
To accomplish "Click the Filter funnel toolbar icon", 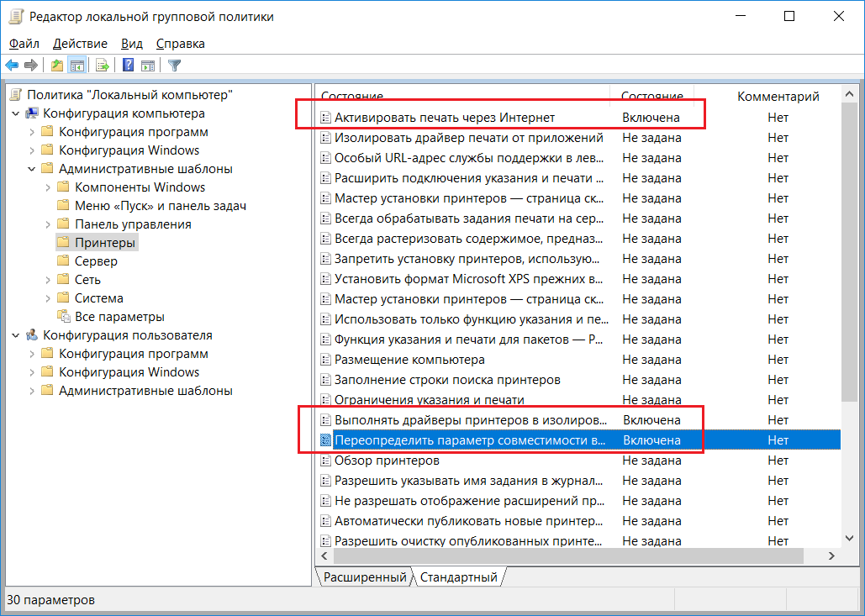I will pyautogui.click(x=174, y=66).
